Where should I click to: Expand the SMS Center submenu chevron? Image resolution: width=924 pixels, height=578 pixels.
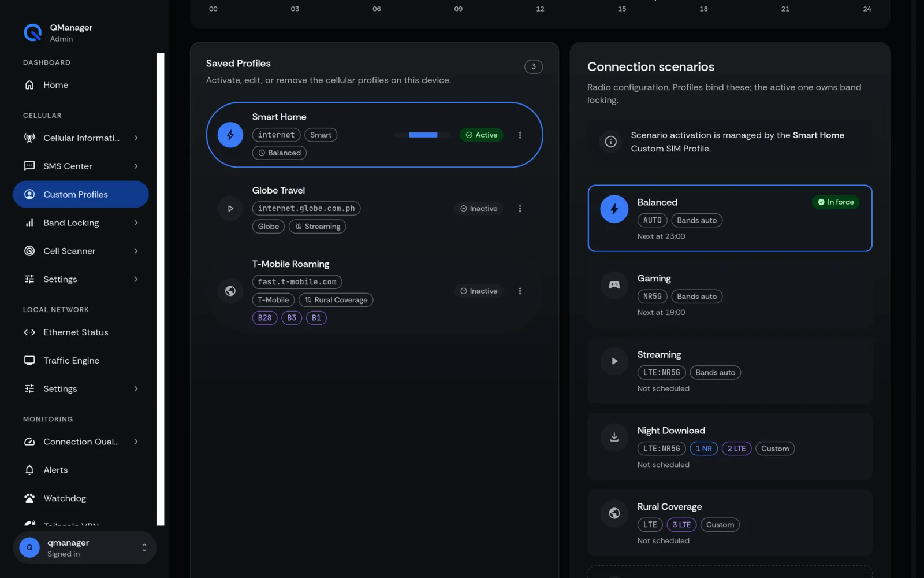136,166
